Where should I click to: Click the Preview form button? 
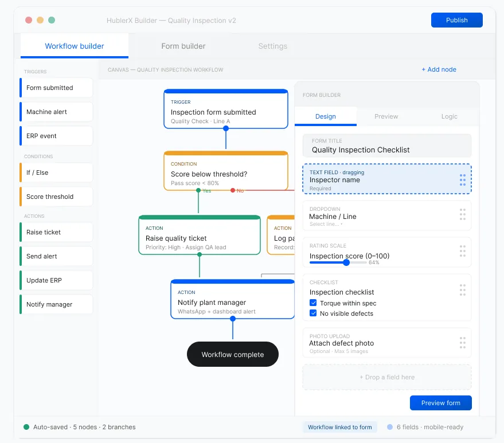coord(441,403)
